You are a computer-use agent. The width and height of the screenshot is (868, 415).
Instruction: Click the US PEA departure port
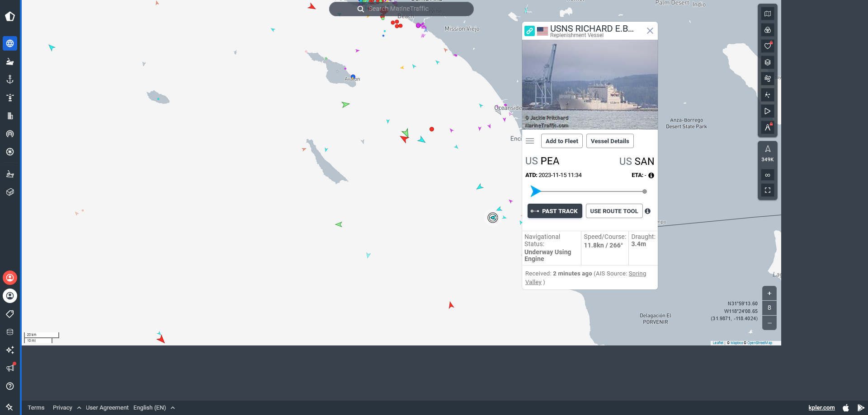[542, 161]
